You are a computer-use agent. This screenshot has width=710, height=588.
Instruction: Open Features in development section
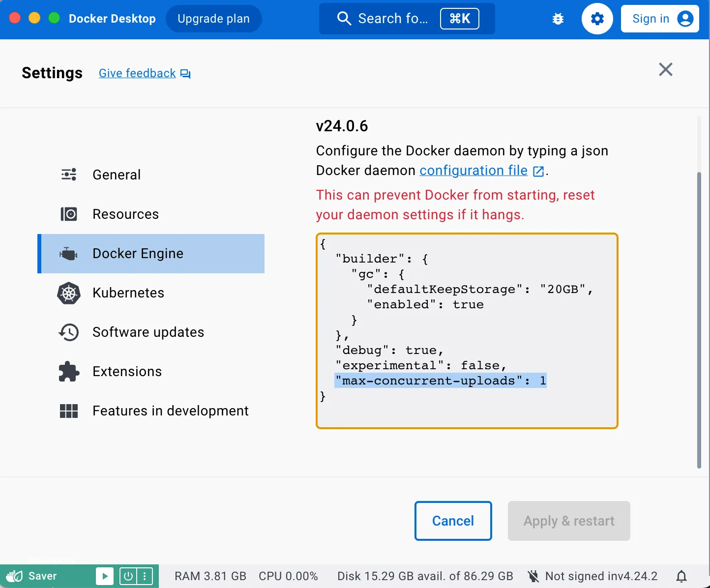pos(151,411)
